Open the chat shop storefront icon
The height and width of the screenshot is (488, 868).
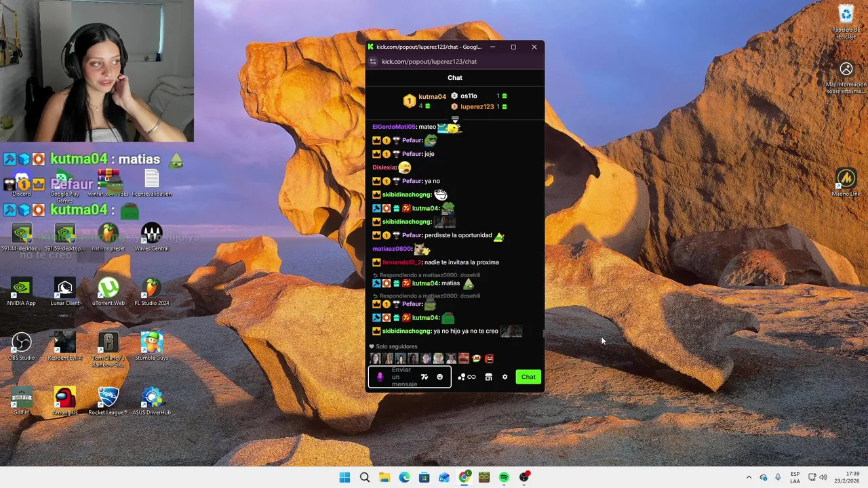pos(488,377)
